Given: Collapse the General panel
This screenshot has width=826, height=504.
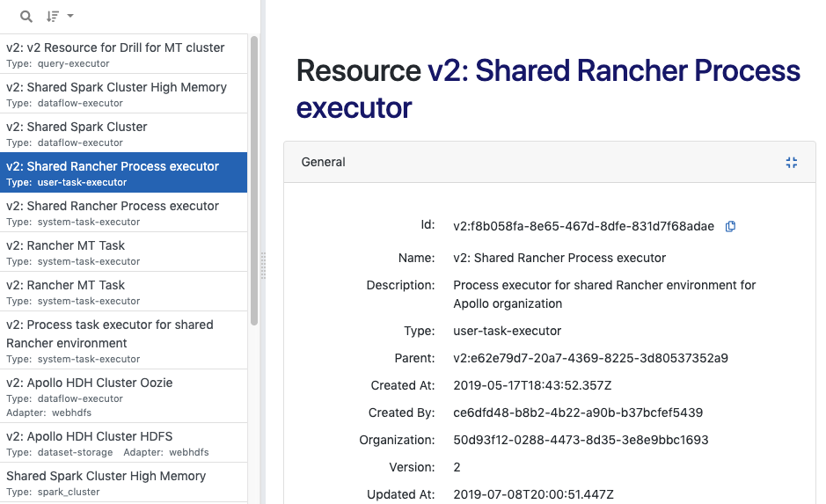Looking at the screenshot, I should click(x=791, y=162).
